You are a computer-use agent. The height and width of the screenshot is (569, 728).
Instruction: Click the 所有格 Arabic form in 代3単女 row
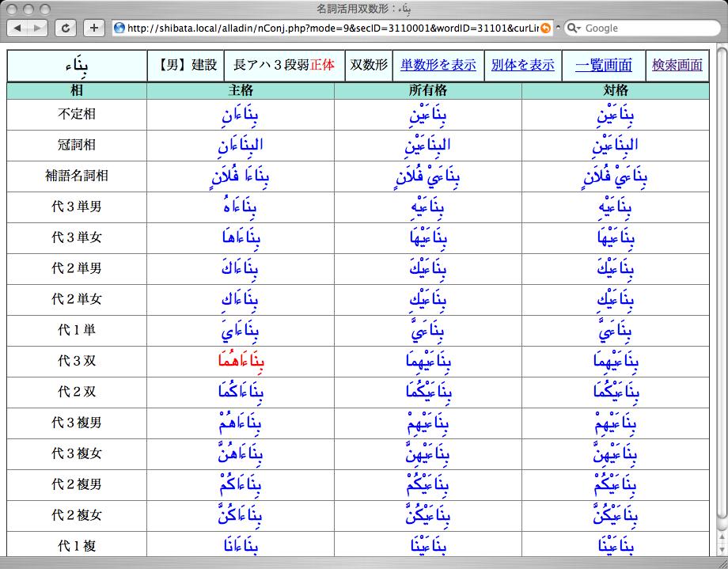[428, 238]
